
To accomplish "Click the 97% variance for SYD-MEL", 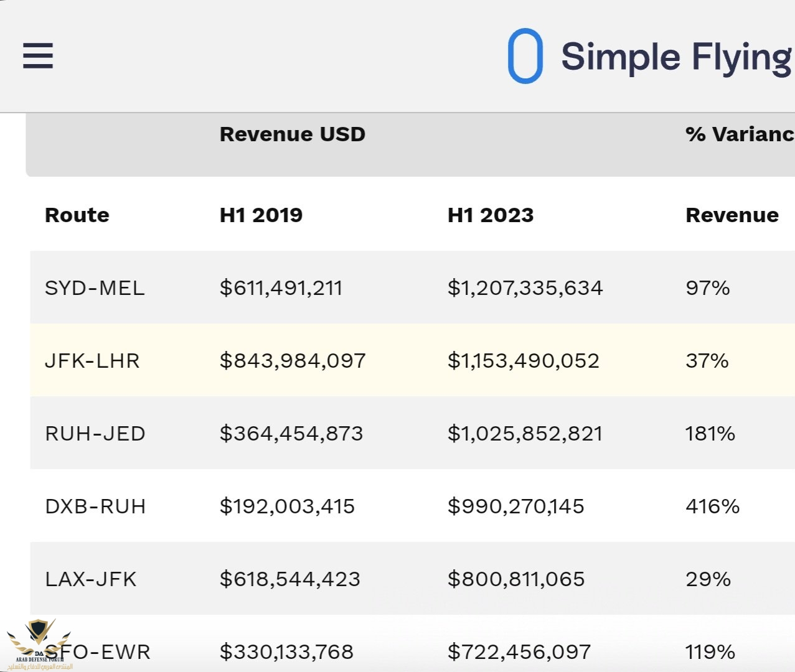I will [708, 288].
